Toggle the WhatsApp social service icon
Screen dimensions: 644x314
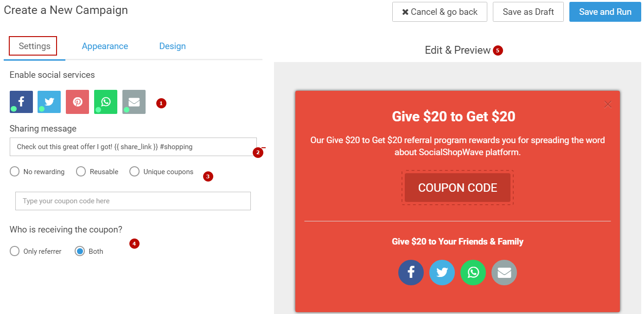coord(106,102)
